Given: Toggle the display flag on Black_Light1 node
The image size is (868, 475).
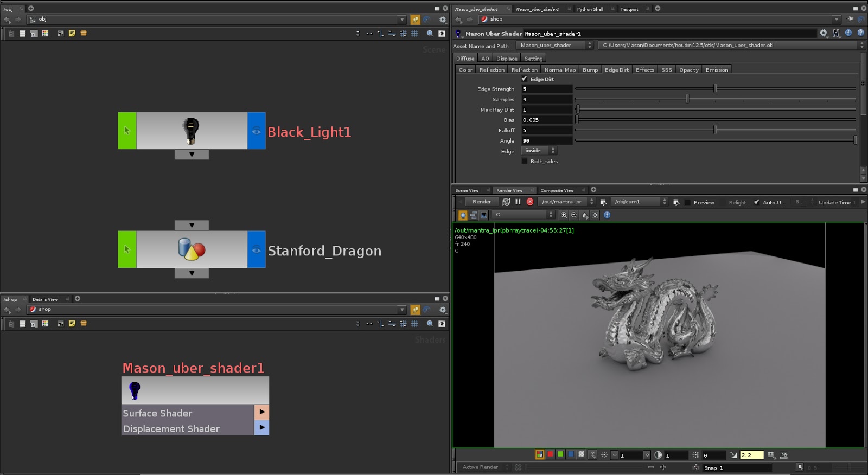Looking at the screenshot, I should point(256,131).
